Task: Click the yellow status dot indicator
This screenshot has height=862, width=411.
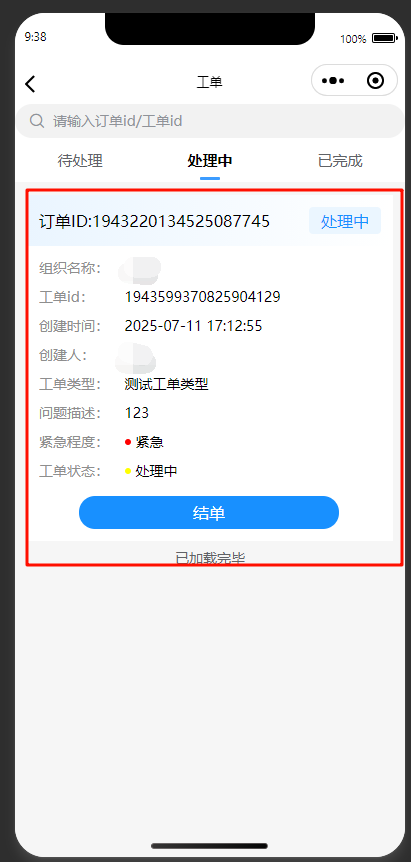Action: [128, 471]
